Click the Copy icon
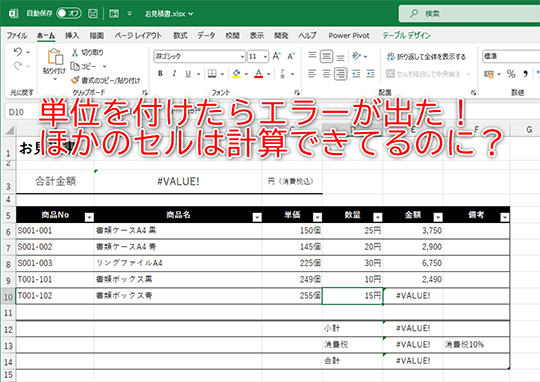The height and width of the screenshot is (382, 540). tap(75, 66)
